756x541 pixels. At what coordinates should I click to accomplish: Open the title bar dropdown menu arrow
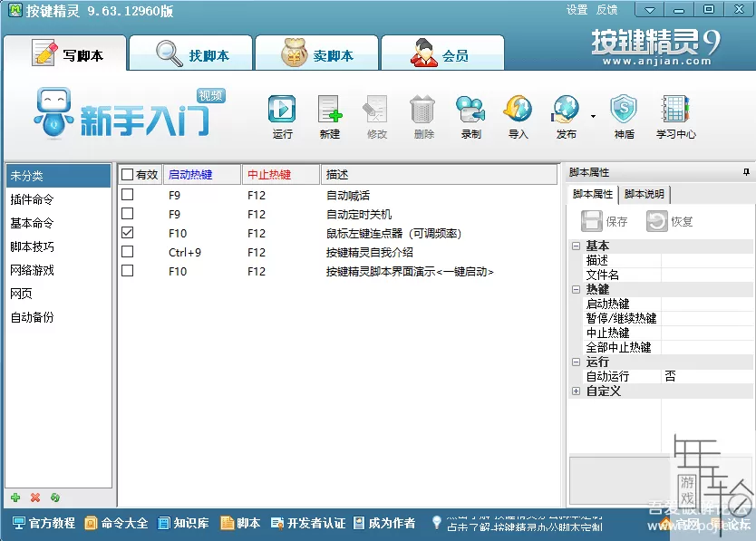649,10
